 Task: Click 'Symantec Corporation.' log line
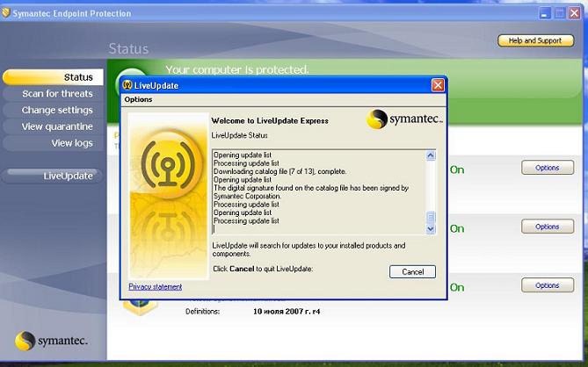click(x=247, y=197)
